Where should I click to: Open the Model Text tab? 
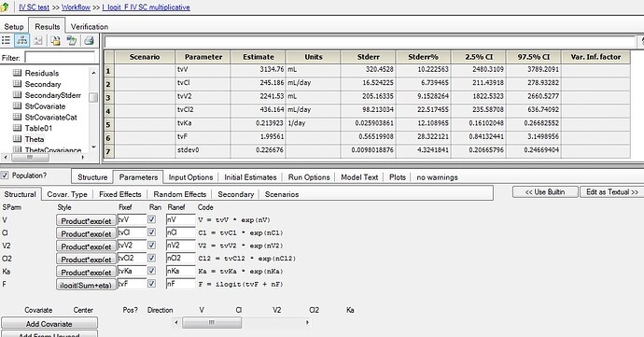(359, 177)
